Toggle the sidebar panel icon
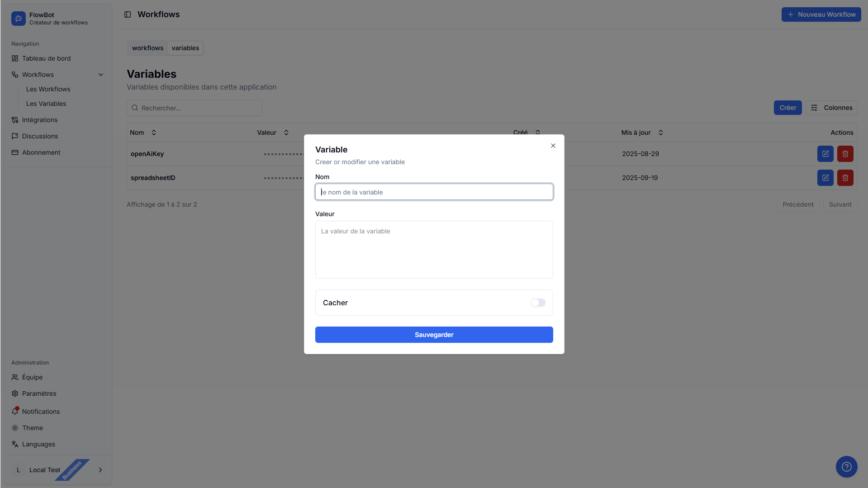 [128, 14]
